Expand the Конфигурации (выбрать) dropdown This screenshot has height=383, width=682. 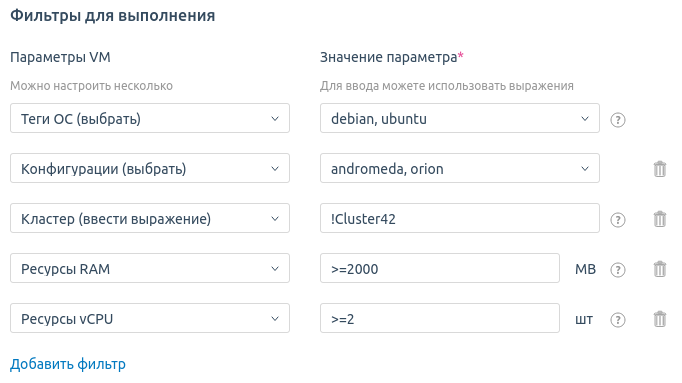[150, 168]
